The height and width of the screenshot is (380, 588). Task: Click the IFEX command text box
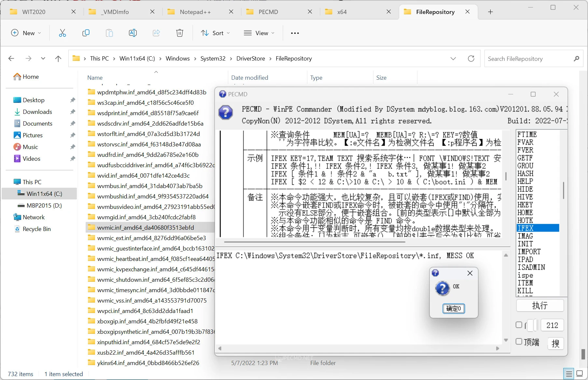(359, 298)
